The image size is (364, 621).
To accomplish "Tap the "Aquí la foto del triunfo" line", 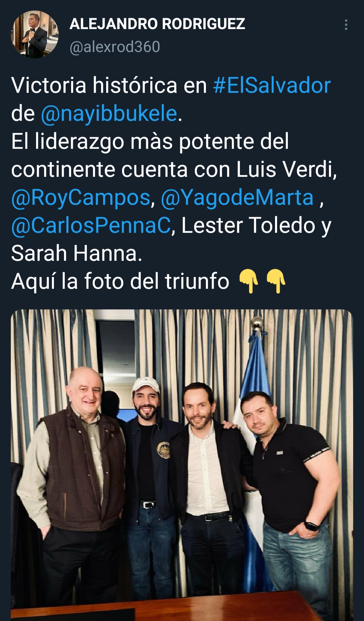I will tap(120, 281).
